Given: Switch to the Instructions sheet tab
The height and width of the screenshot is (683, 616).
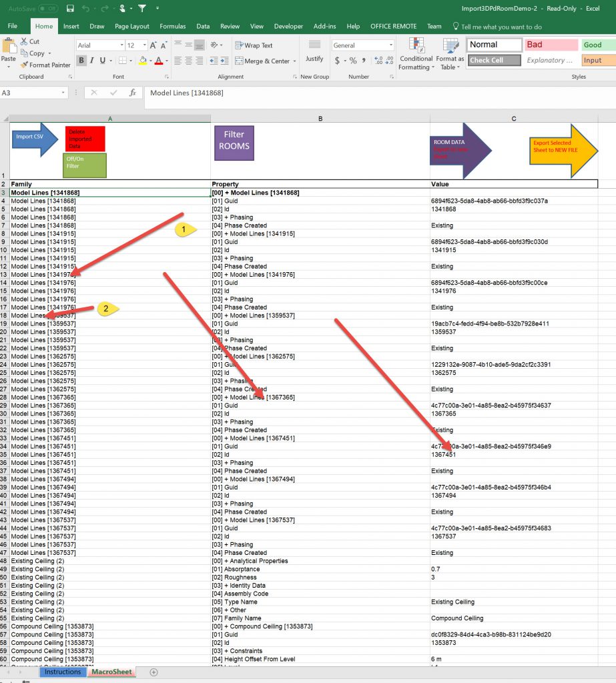Looking at the screenshot, I should pyautogui.click(x=62, y=672).
